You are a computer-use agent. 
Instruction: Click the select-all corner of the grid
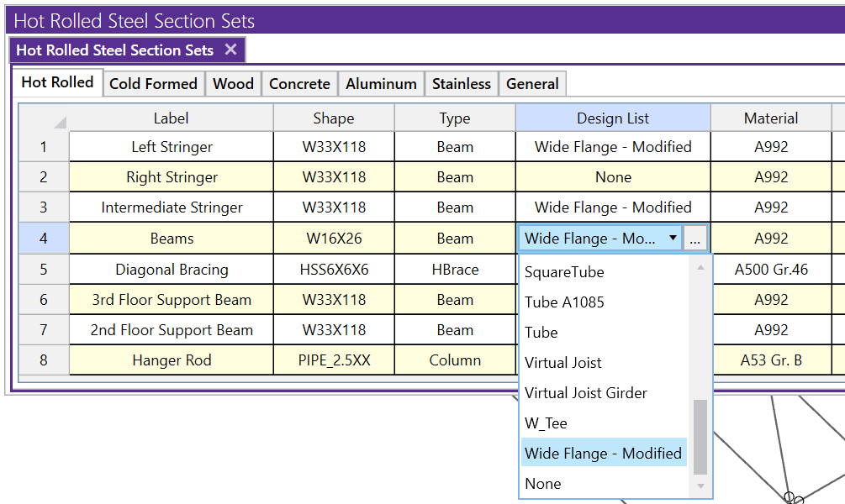pyautogui.click(x=44, y=118)
